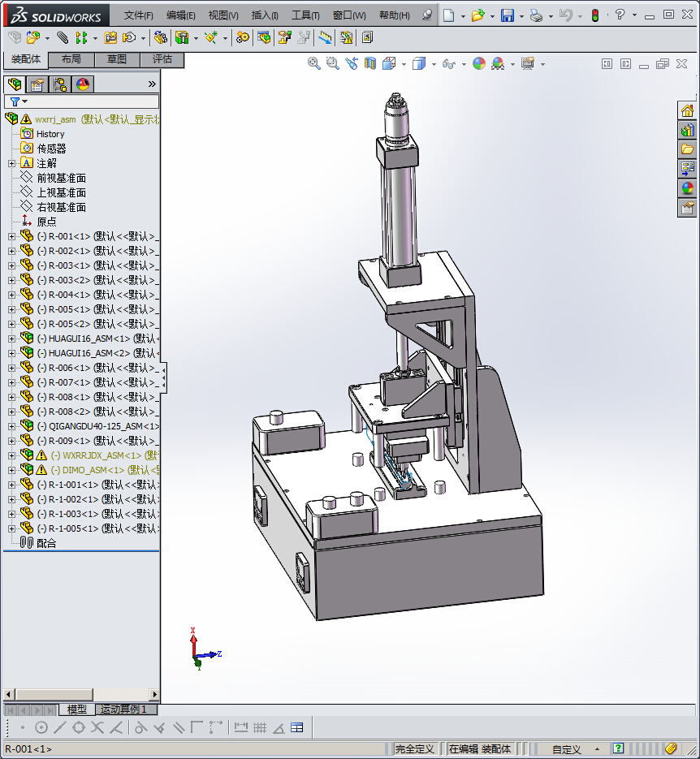This screenshot has width=700, height=759.
Task: Click the Zoom to Fit magnifier icon
Action: click(x=313, y=63)
